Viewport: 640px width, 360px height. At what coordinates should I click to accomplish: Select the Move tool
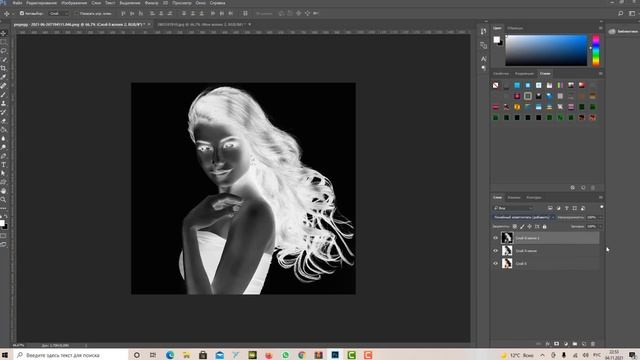(x=4, y=33)
